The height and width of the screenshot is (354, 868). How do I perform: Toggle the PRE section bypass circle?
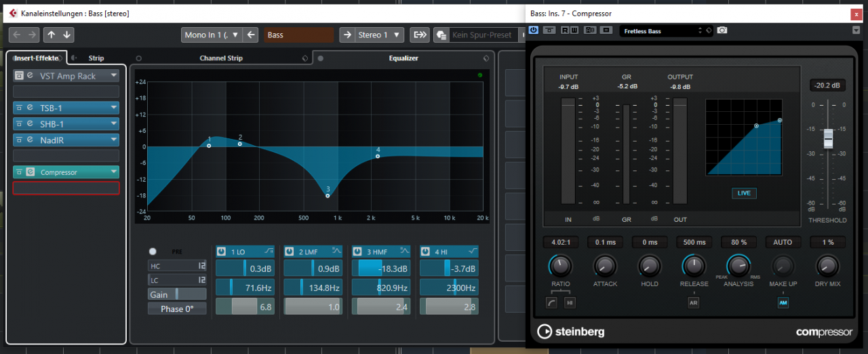[x=153, y=251]
